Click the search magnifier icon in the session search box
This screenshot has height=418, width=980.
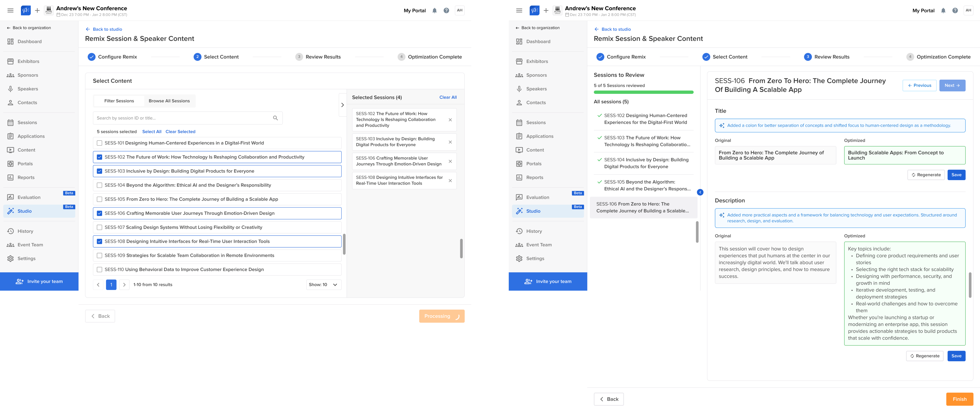coord(276,118)
